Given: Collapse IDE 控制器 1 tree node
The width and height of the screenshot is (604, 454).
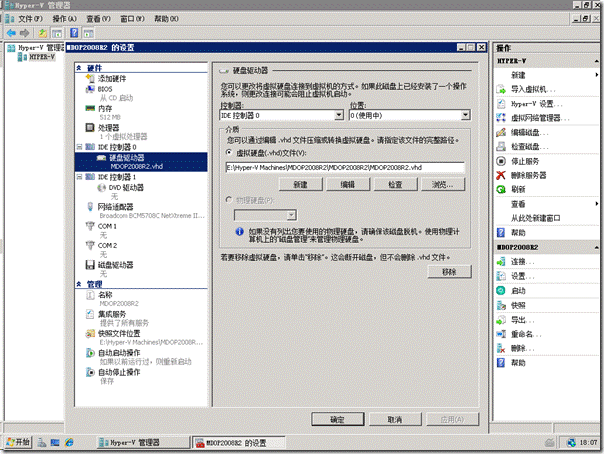Looking at the screenshot, I should pos(79,177).
